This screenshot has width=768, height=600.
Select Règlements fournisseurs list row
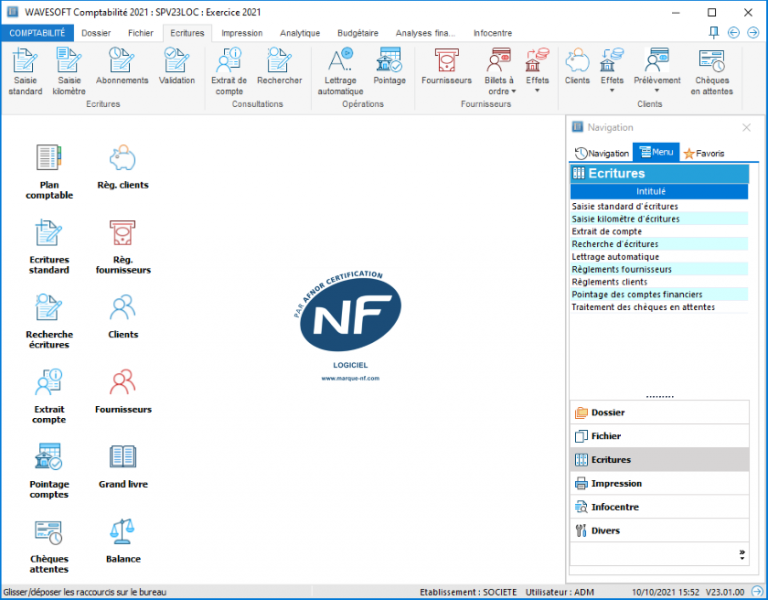tap(659, 269)
